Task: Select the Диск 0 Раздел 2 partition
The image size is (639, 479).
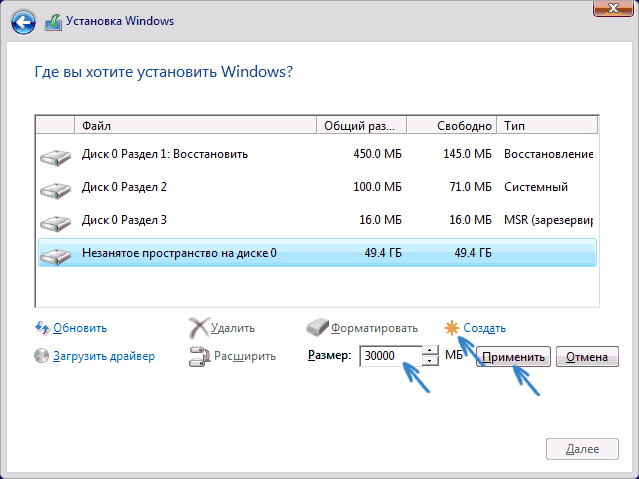Action: (317, 187)
